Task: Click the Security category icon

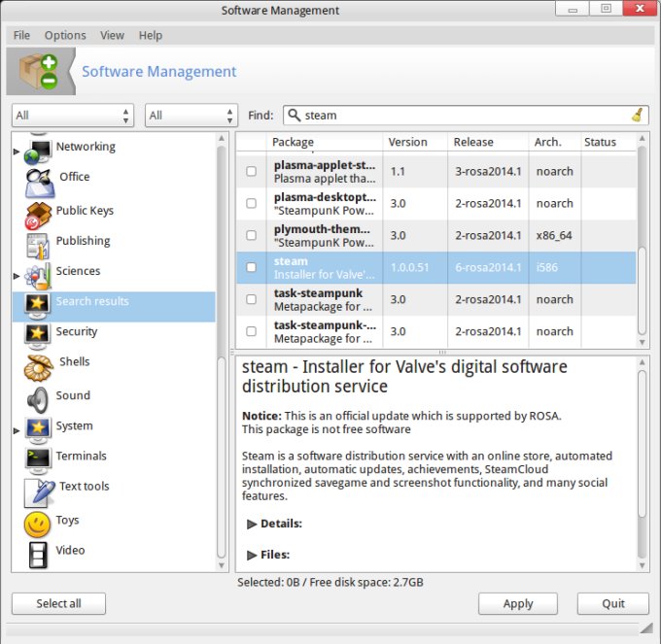Action: (x=37, y=337)
